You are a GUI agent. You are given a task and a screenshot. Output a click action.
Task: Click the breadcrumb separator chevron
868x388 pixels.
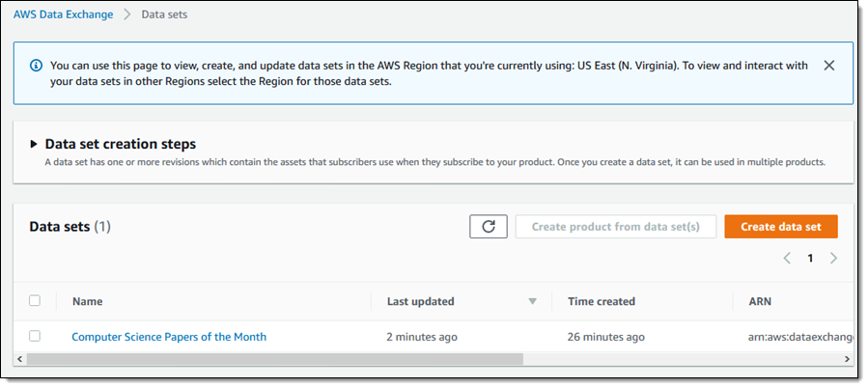[x=127, y=15]
